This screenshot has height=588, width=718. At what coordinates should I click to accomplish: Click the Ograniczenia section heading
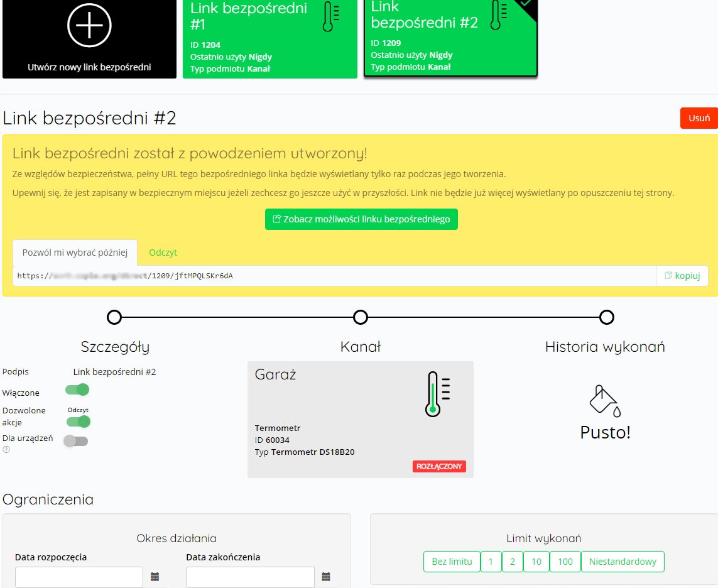click(x=48, y=499)
